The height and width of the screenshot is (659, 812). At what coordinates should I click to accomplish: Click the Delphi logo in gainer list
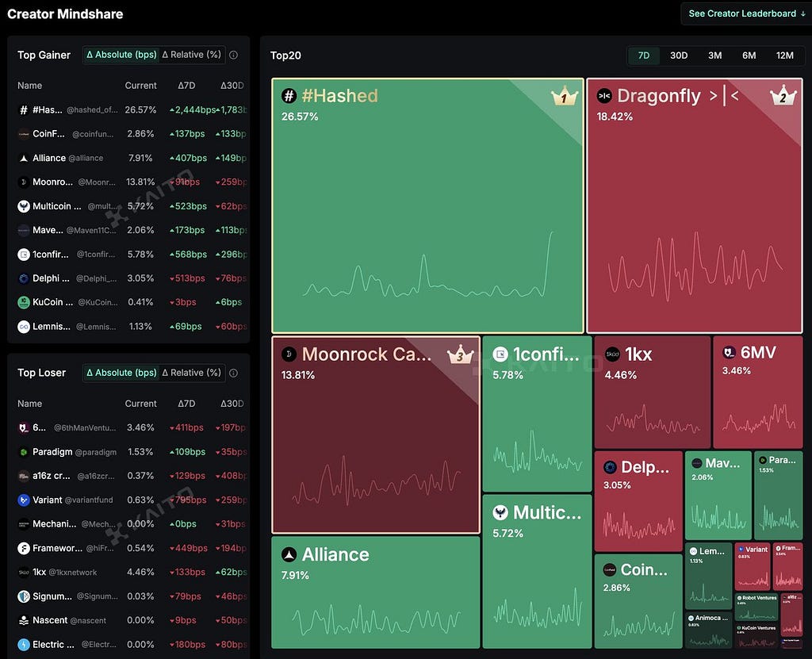(x=23, y=278)
